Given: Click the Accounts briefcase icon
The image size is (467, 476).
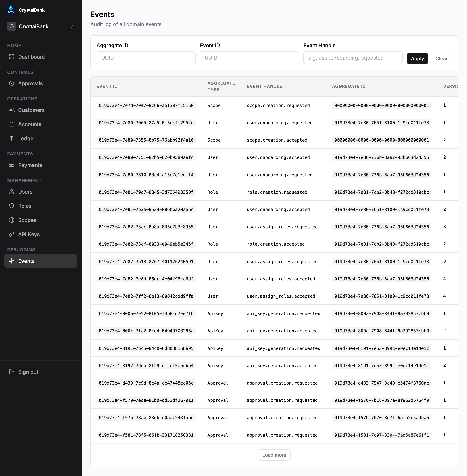Looking at the screenshot, I should pyautogui.click(x=11, y=124).
